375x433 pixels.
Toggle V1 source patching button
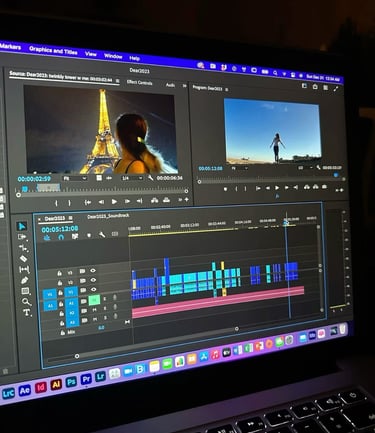coord(50,295)
